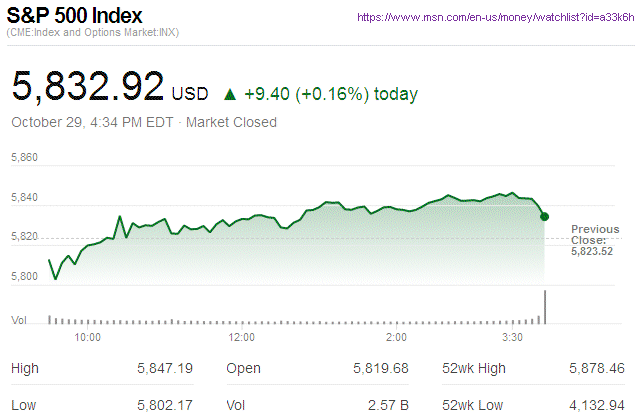Click the 3:30 time axis label
Screen dimensions: 640x420
point(514,338)
